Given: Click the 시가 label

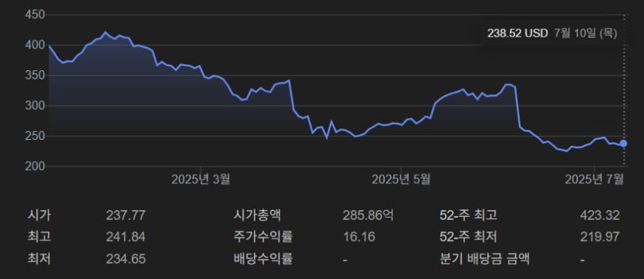Looking at the screenshot, I should click(x=40, y=215).
